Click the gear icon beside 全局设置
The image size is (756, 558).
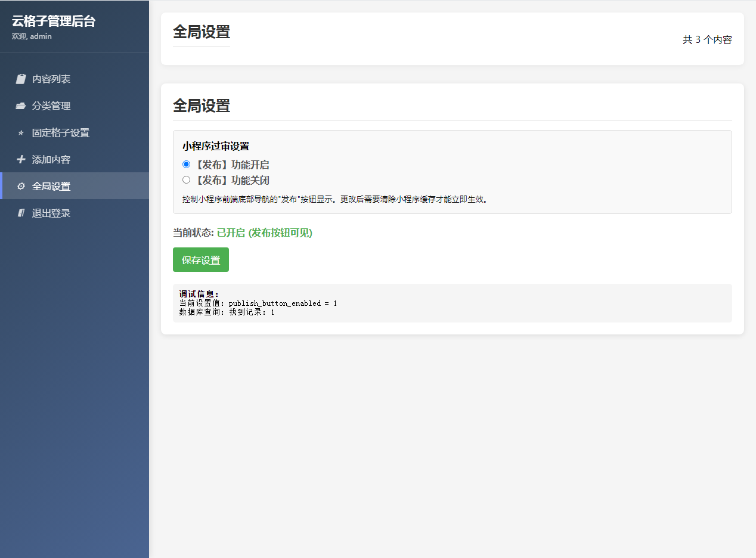[21, 186]
